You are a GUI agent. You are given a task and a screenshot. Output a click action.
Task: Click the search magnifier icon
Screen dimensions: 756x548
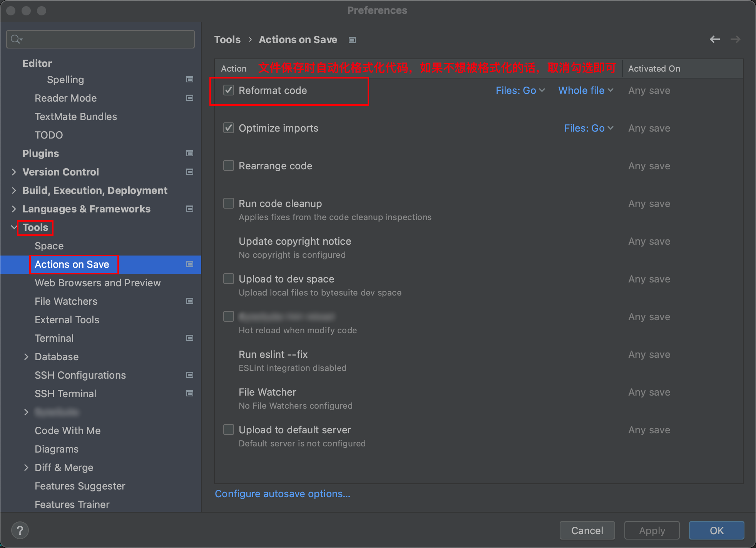16,39
